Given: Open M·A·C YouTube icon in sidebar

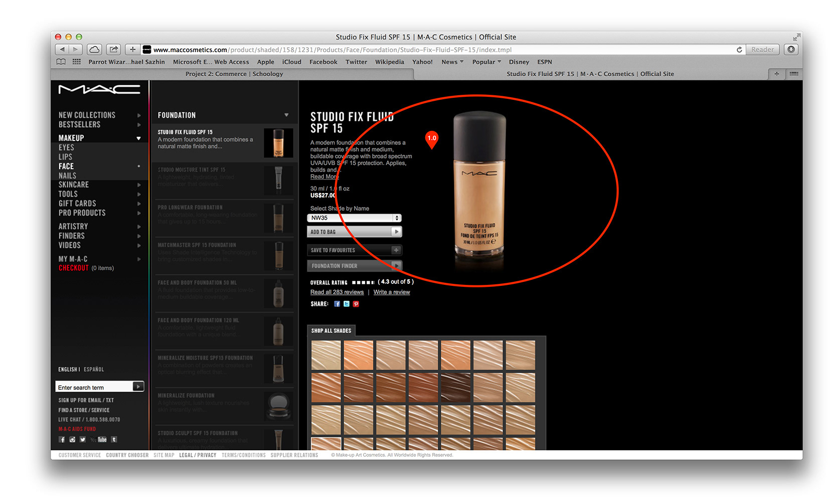Looking at the screenshot, I should click(x=99, y=439).
